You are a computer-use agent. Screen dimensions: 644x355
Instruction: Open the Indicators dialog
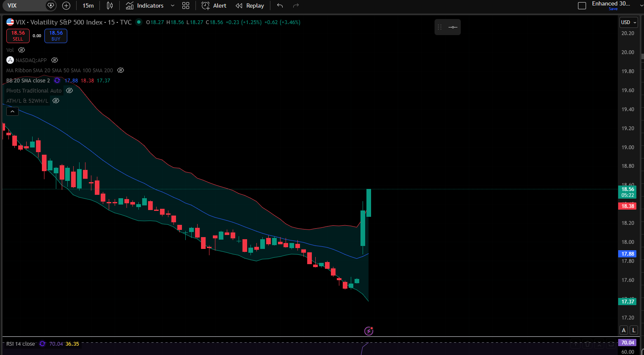pos(145,5)
